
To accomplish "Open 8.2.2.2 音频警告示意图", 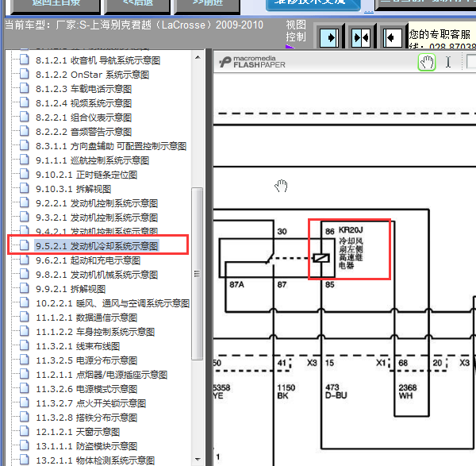I will click(x=83, y=132).
